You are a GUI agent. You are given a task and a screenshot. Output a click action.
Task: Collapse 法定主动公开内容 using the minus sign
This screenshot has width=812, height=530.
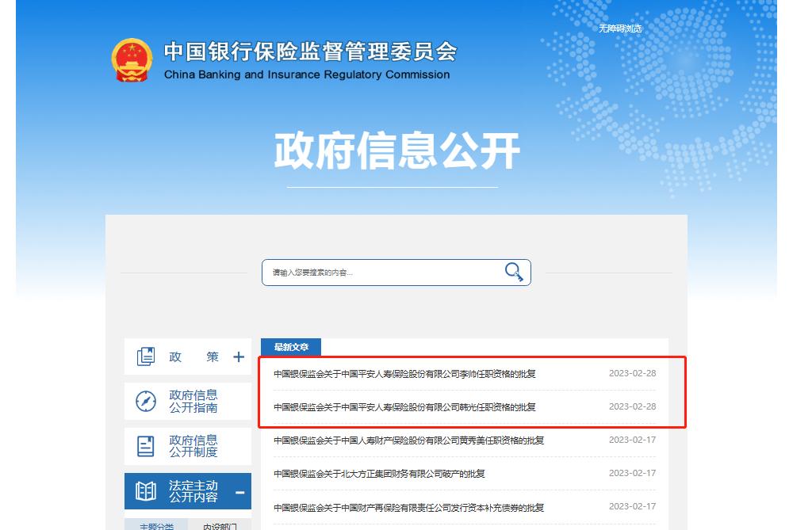[x=239, y=493]
